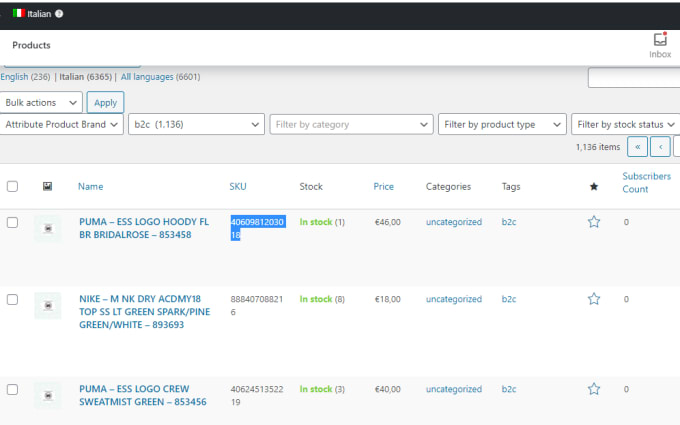Go to first page with double-arrow button
The image size is (680, 425).
[x=638, y=147]
